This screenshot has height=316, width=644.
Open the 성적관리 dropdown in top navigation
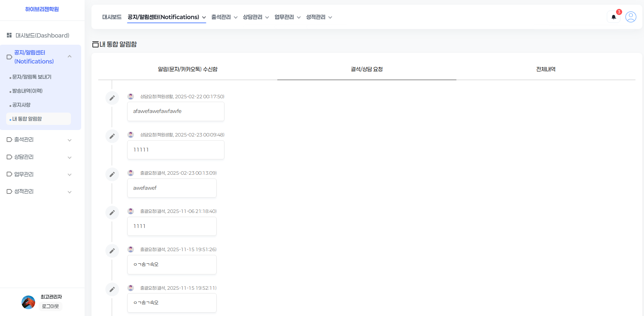coord(319,17)
